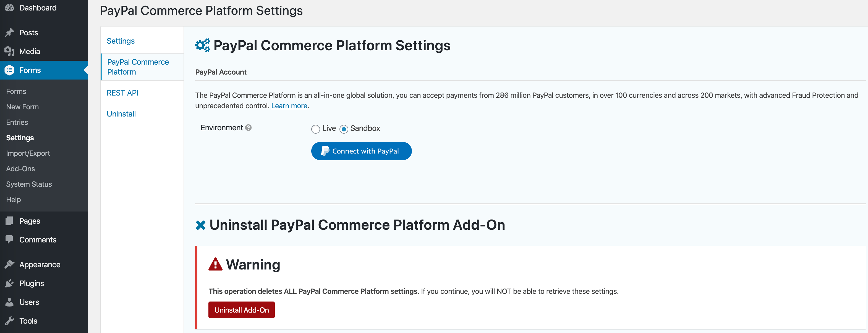This screenshot has height=333, width=868.
Task: Click the Users person icon
Action: pyautogui.click(x=9, y=302)
